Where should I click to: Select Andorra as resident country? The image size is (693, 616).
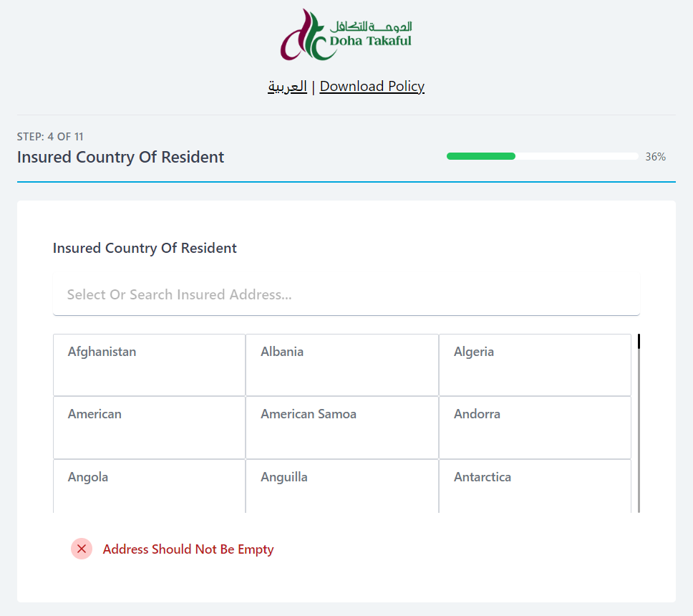[x=535, y=428]
